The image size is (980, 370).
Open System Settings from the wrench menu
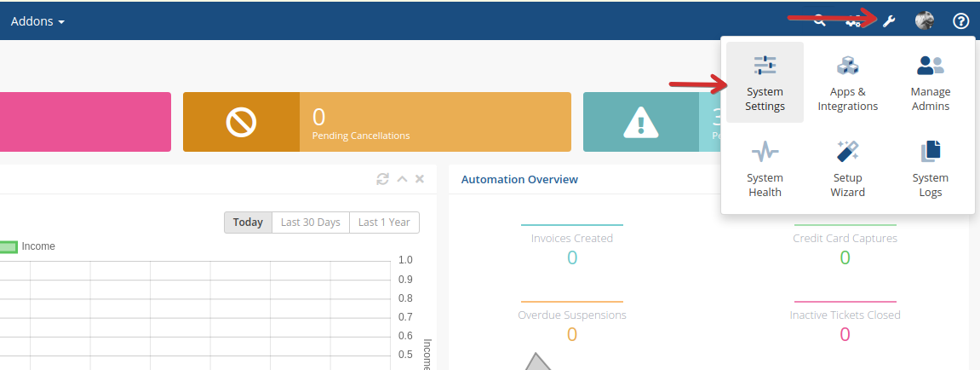click(x=765, y=83)
